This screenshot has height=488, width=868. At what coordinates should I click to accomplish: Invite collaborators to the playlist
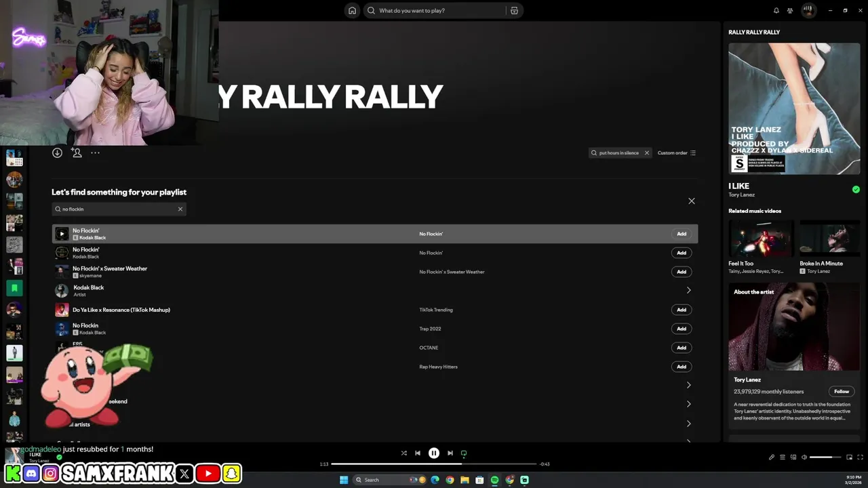(x=77, y=152)
